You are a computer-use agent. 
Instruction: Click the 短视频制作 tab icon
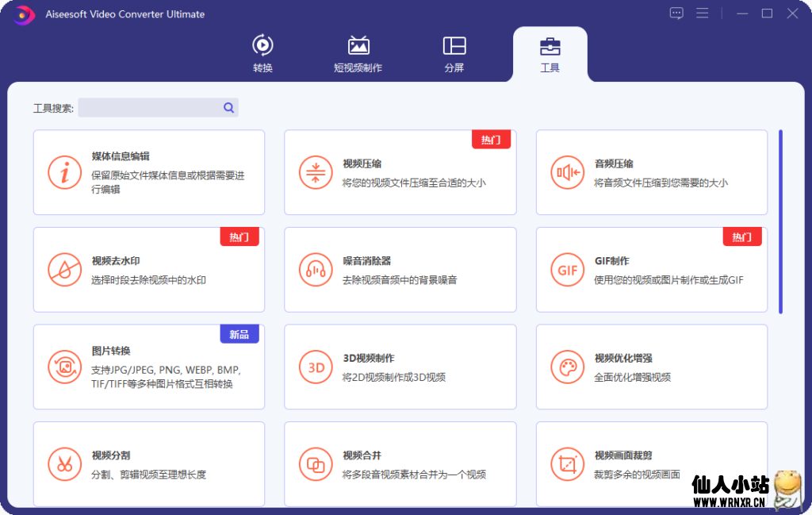pos(358,45)
